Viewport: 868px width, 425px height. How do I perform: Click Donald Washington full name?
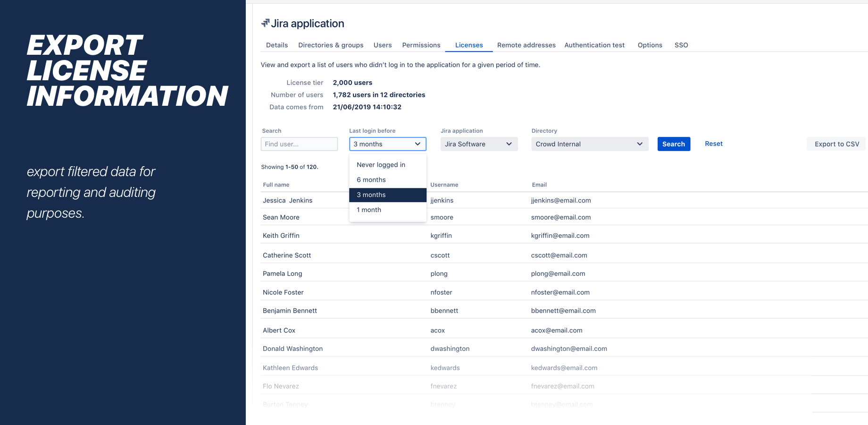[x=293, y=349]
